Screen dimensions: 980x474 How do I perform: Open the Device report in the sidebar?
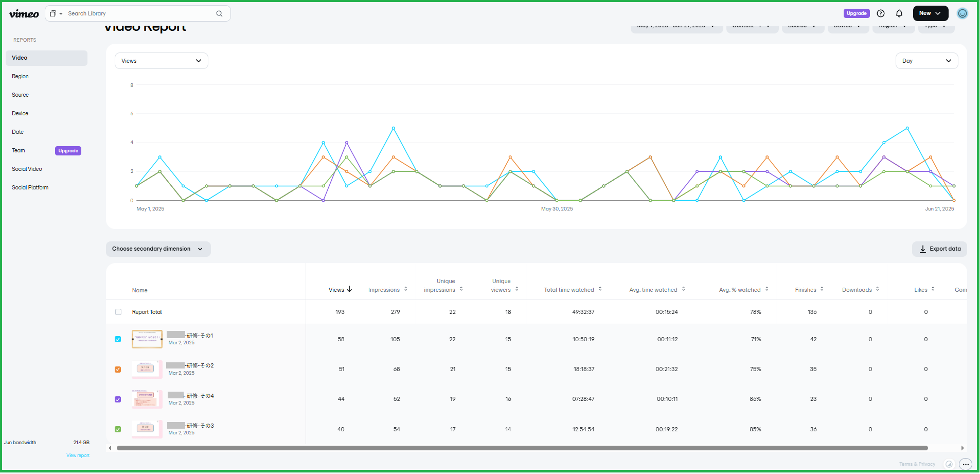(20, 114)
